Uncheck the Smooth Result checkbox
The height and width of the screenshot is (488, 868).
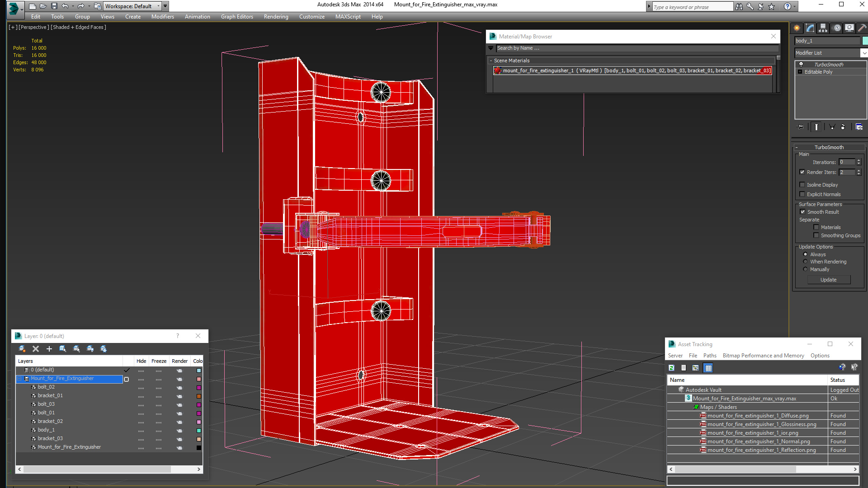[802, 212]
